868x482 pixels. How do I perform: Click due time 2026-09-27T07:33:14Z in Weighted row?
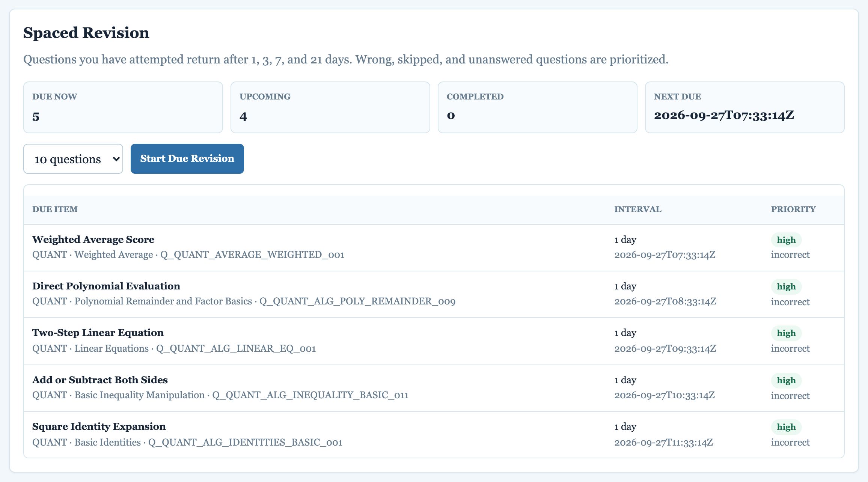coord(665,255)
